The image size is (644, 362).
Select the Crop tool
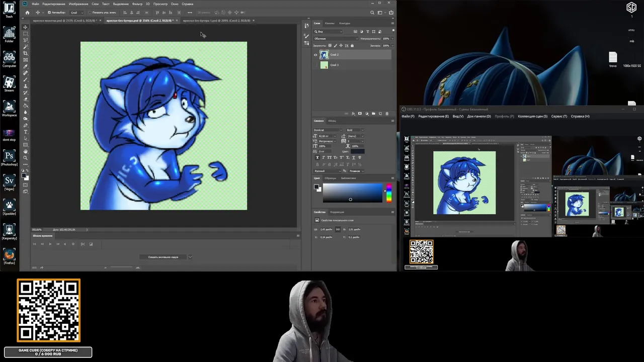coord(25,53)
